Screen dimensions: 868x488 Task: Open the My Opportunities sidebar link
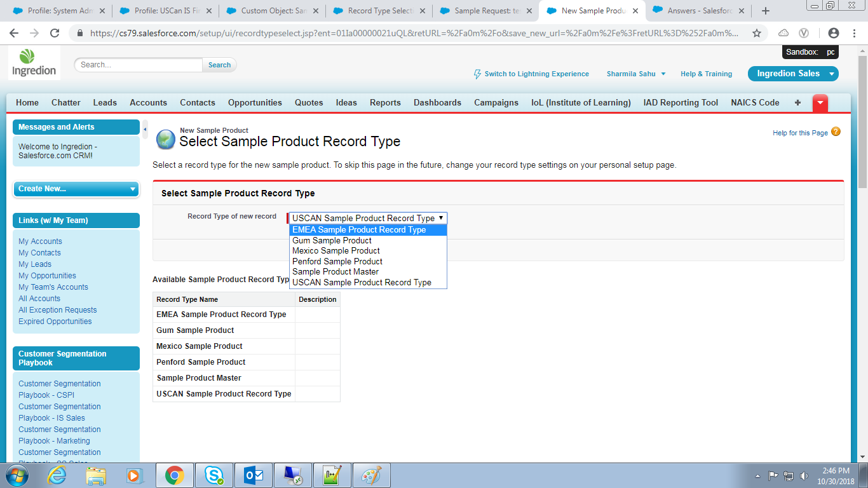click(x=47, y=276)
